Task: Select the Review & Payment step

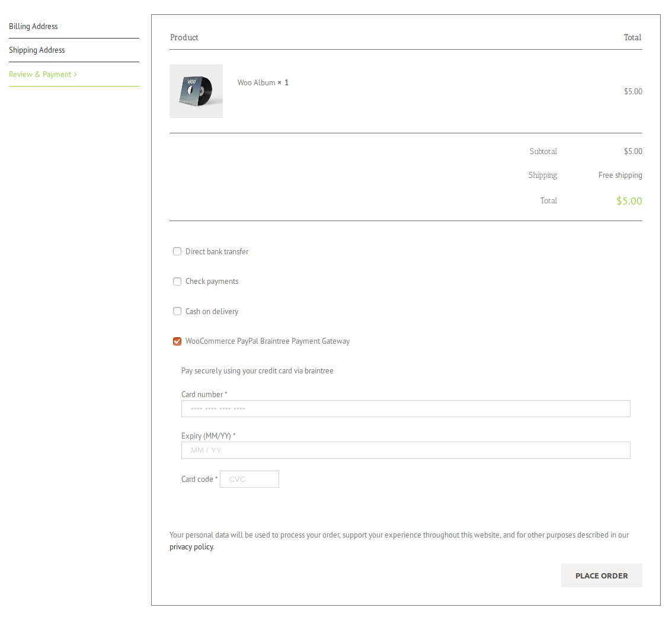Action: 40,75
